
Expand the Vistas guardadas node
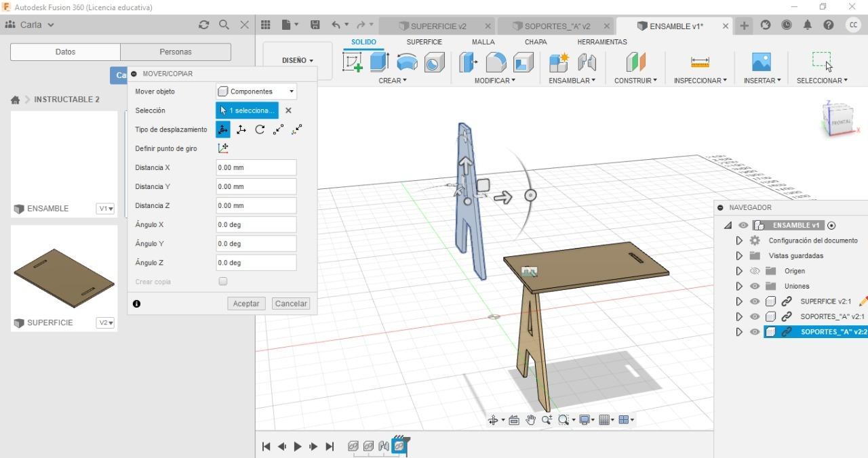739,256
